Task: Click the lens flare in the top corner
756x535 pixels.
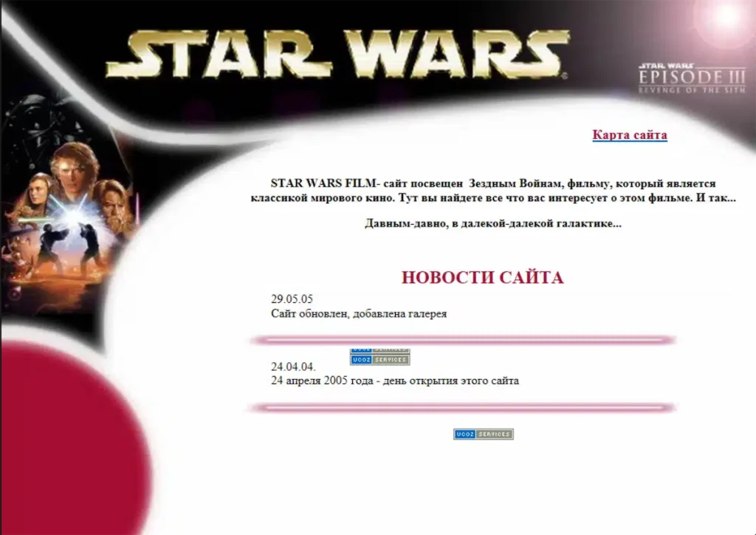Action: tap(726, 17)
